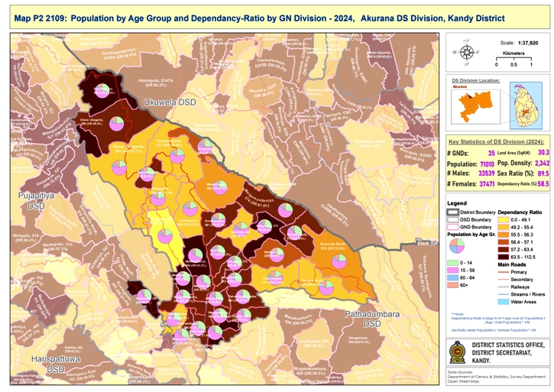The width and height of the screenshot is (554, 392).
Task: Click the Dependancy Ratio value 58.5
Action: click(x=544, y=184)
